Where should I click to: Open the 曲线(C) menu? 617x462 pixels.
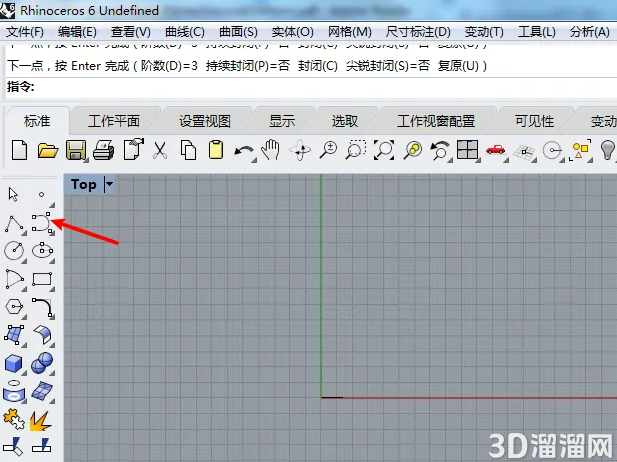185,31
